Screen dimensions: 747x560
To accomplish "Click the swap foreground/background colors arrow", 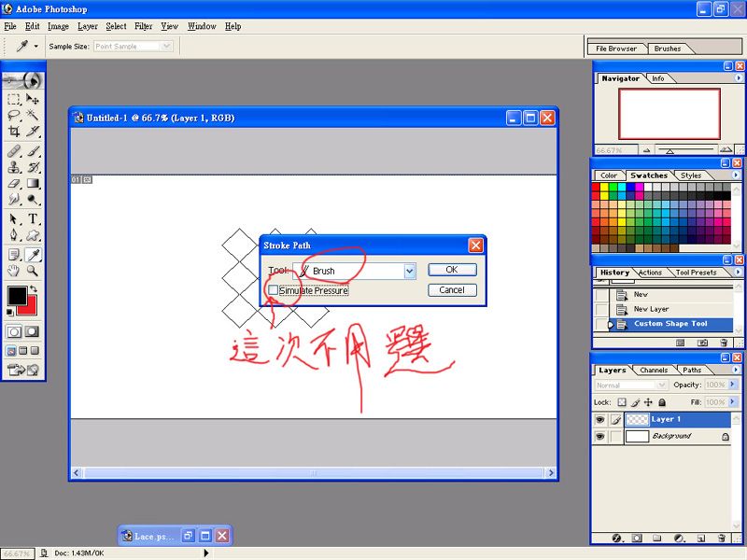I will 33,289.
